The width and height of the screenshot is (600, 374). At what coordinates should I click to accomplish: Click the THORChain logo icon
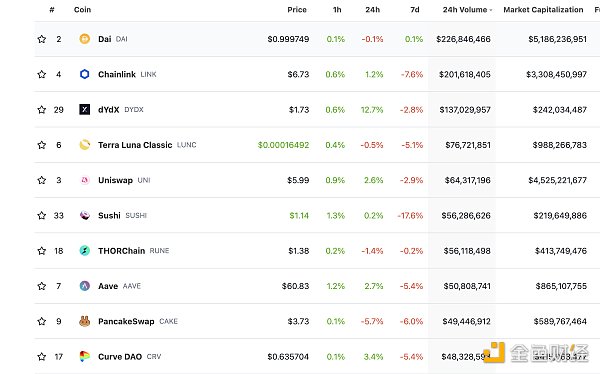(x=85, y=251)
